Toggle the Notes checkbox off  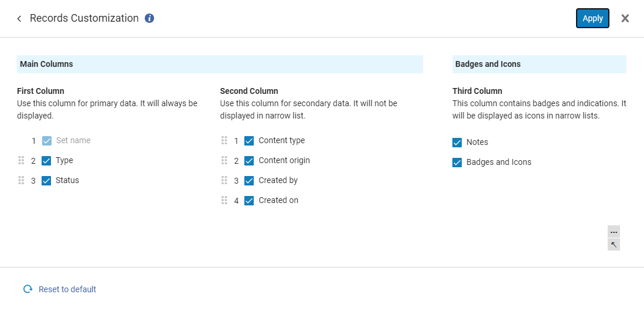tap(458, 143)
